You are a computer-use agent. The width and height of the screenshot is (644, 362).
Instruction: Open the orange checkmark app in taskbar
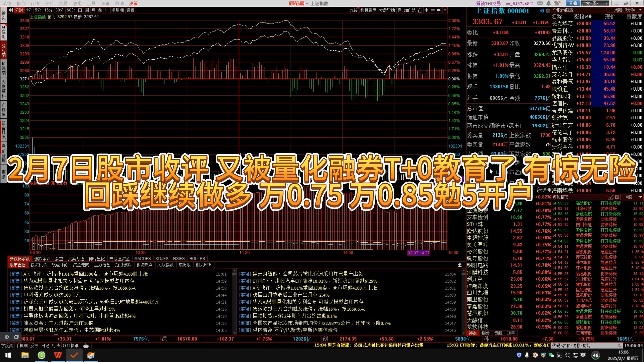[74, 355]
